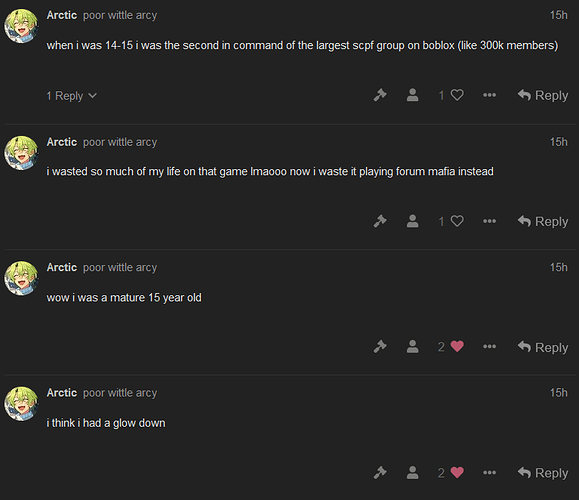Unlike the mature 15 year old post
579x500 pixels.
tap(457, 346)
